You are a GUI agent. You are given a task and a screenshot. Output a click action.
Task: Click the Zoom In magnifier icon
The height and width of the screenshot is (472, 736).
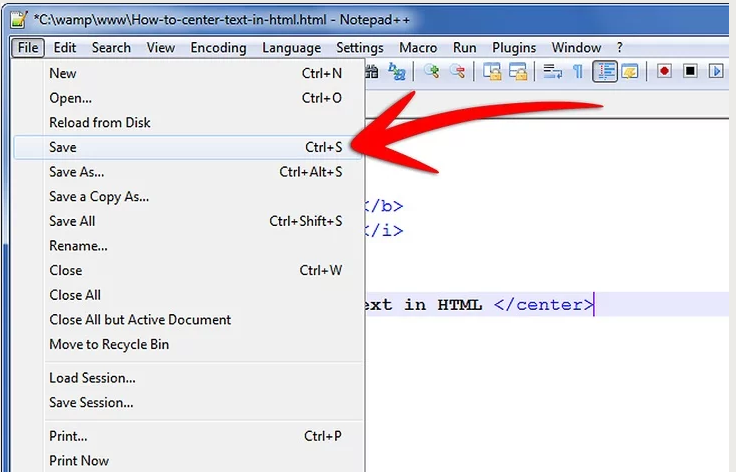(x=432, y=71)
